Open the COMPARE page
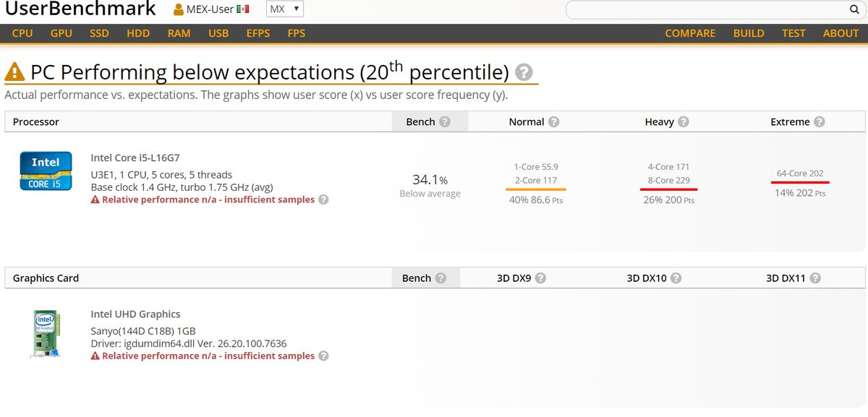Image resolution: width=868 pixels, height=417 pixels. pos(690,33)
